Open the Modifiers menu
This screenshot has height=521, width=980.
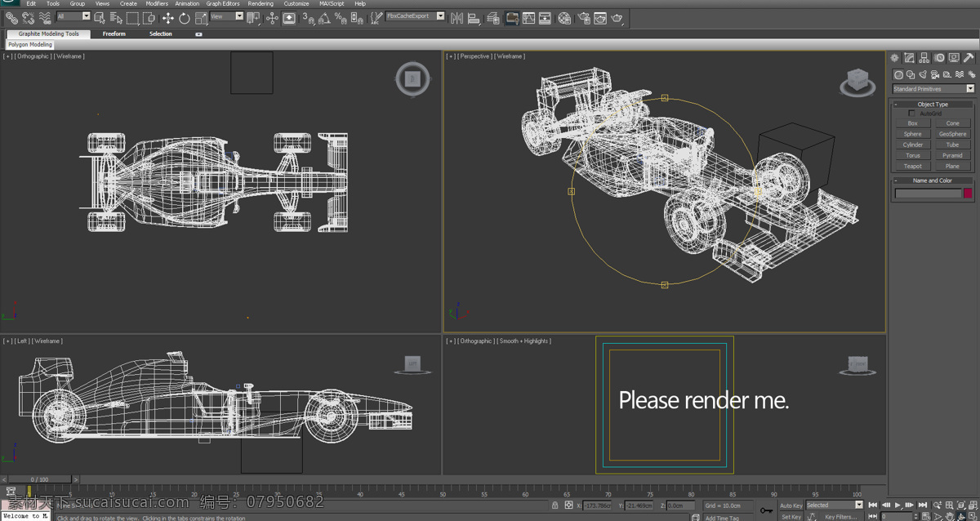tap(157, 4)
